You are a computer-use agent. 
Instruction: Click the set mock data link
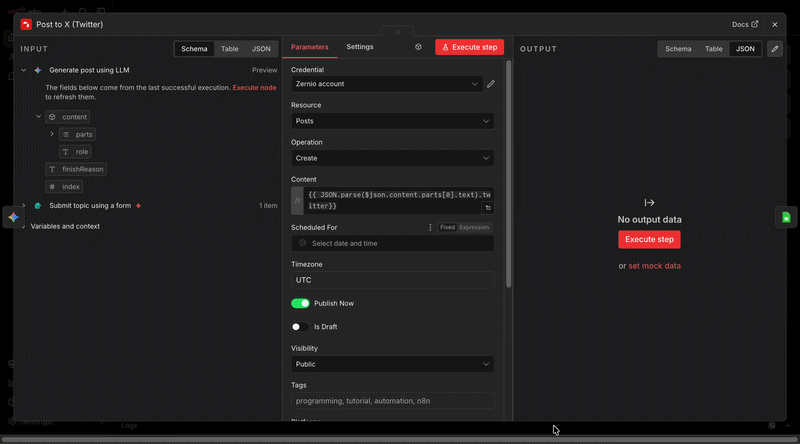[x=655, y=266]
